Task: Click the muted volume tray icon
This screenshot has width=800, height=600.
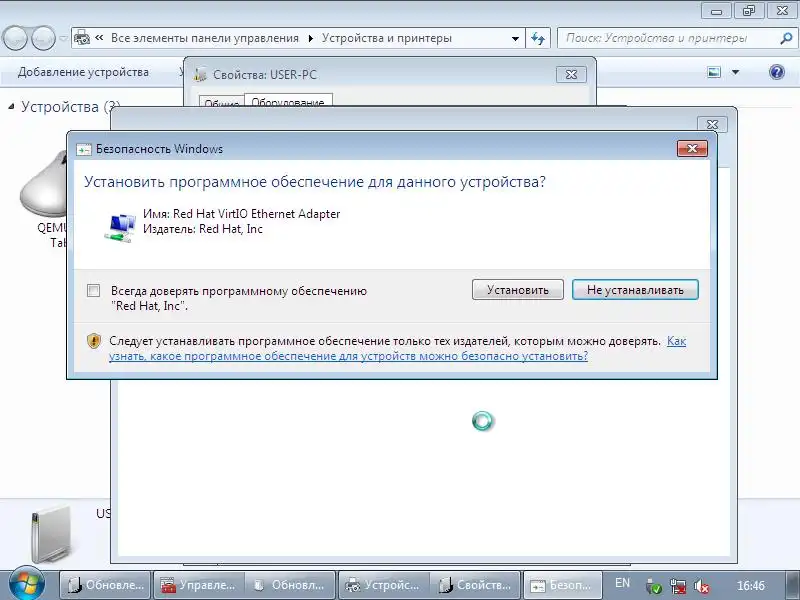Action: (702, 587)
